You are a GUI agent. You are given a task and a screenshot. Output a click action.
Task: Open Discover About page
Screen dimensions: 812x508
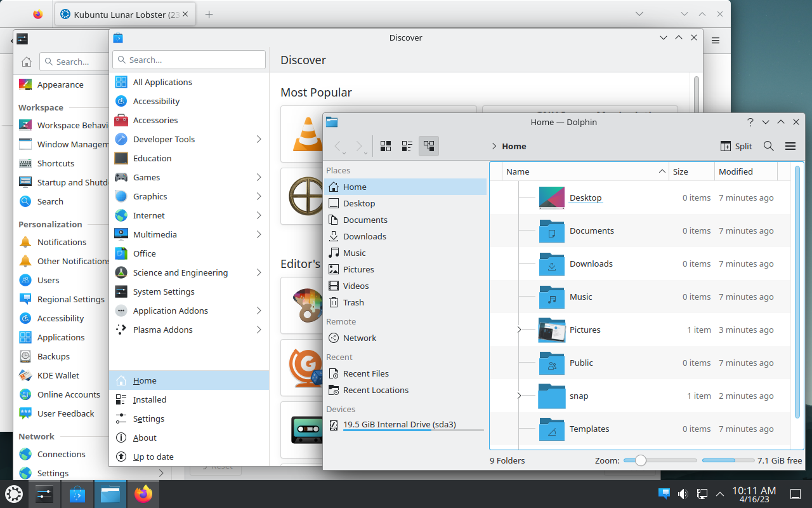(189, 438)
